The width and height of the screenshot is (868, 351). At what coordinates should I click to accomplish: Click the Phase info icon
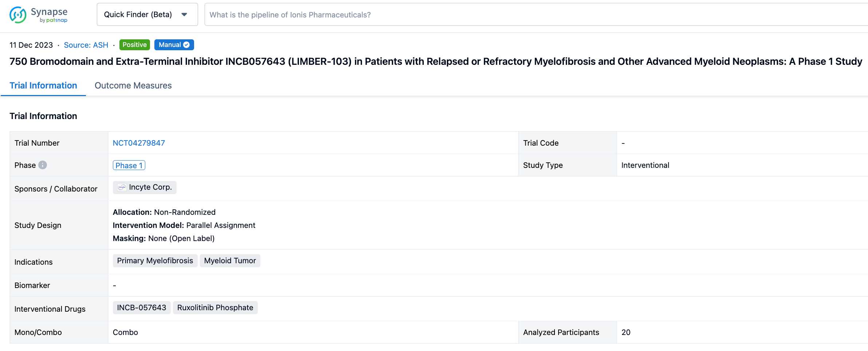click(x=43, y=165)
